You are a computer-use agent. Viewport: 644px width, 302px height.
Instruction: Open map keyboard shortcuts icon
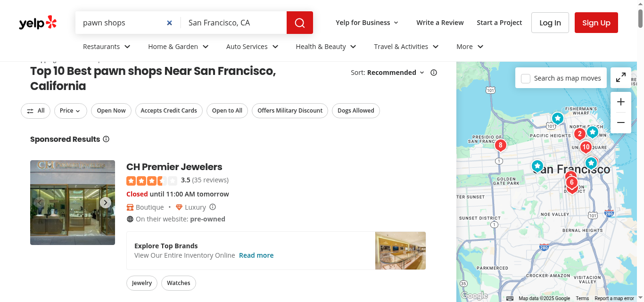click(x=510, y=298)
